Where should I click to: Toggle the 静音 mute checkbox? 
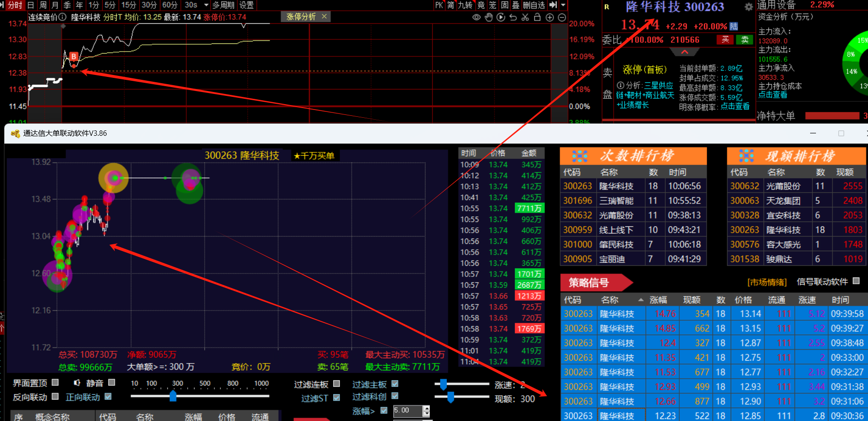pyautogui.click(x=112, y=383)
